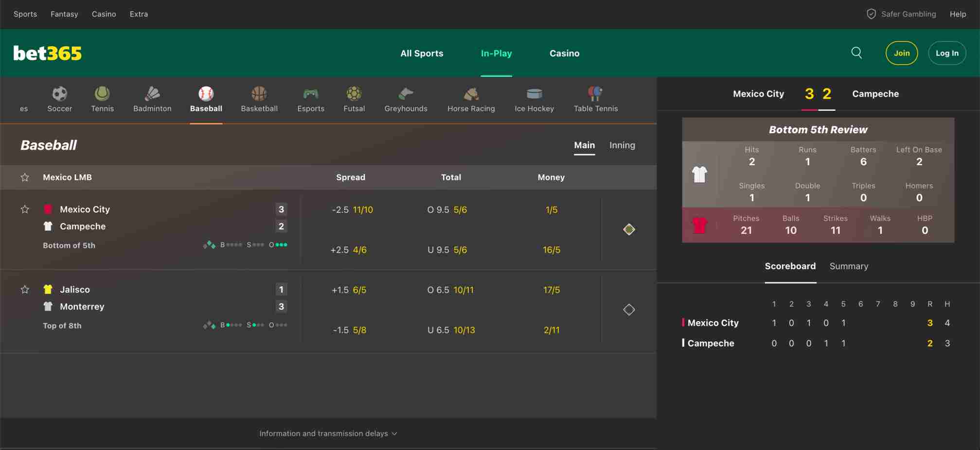The image size is (980, 450).
Task: Open Extra in the top bar
Action: coord(139,14)
